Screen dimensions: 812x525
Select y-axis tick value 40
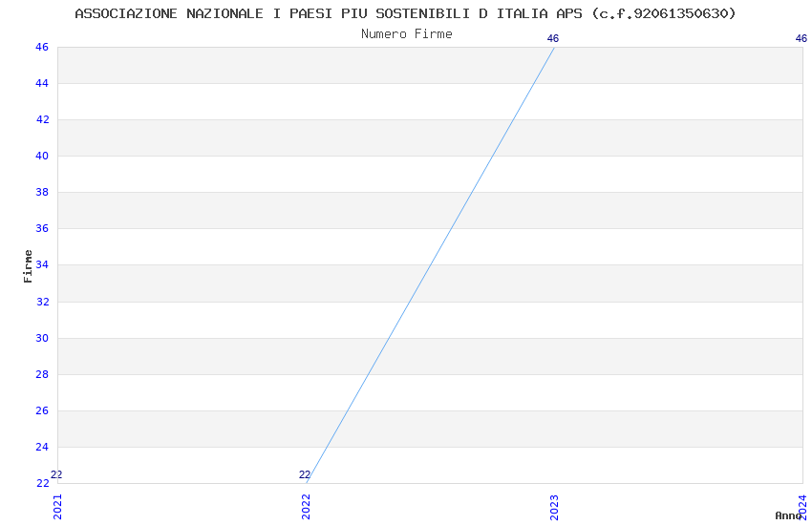click(x=42, y=156)
